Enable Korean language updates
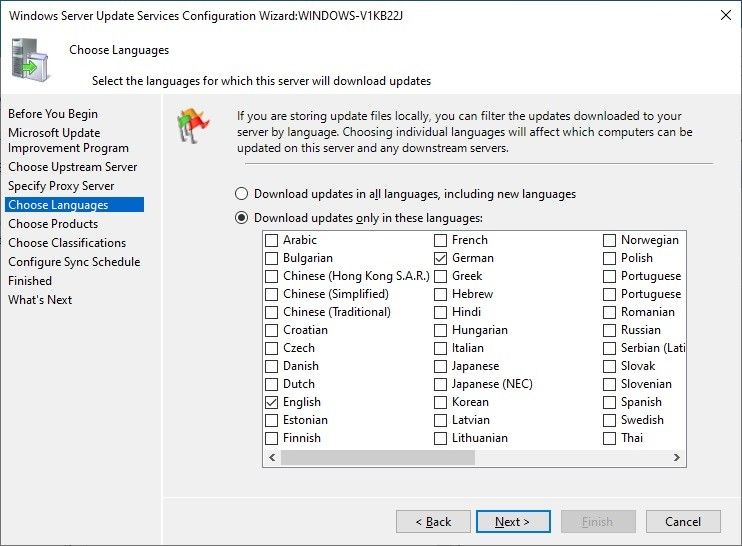This screenshot has width=742, height=546. (x=441, y=402)
